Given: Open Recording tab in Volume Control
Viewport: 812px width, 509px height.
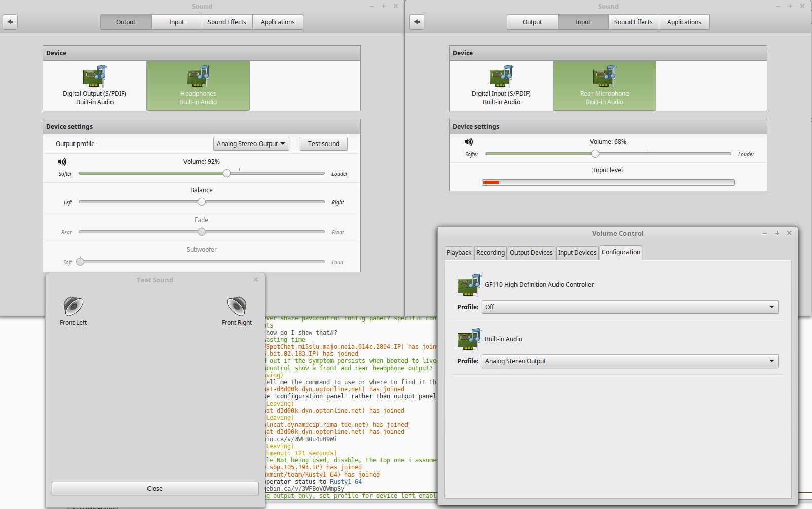Looking at the screenshot, I should [x=491, y=253].
